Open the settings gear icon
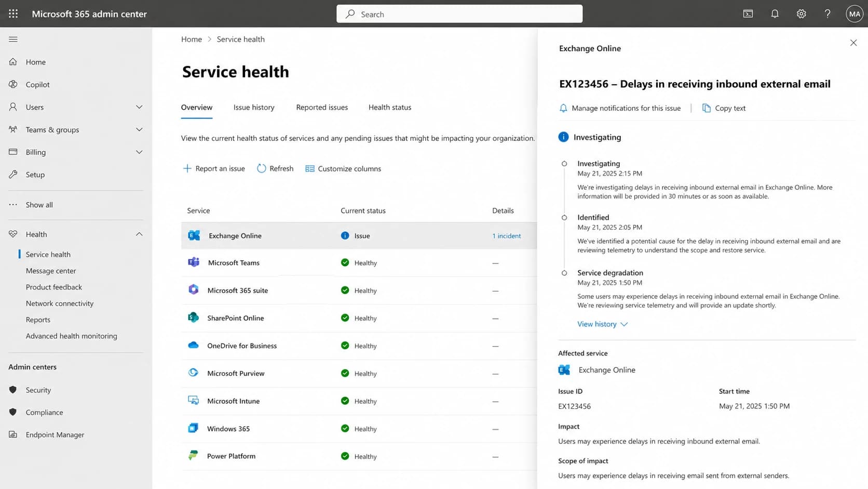This screenshot has height=489, width=868. pos(802,14)
